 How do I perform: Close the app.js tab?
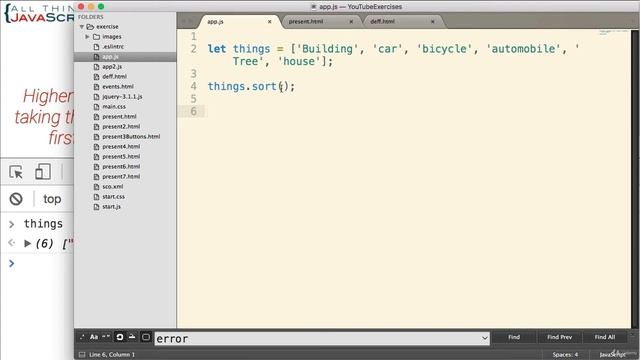coord(269,22)
